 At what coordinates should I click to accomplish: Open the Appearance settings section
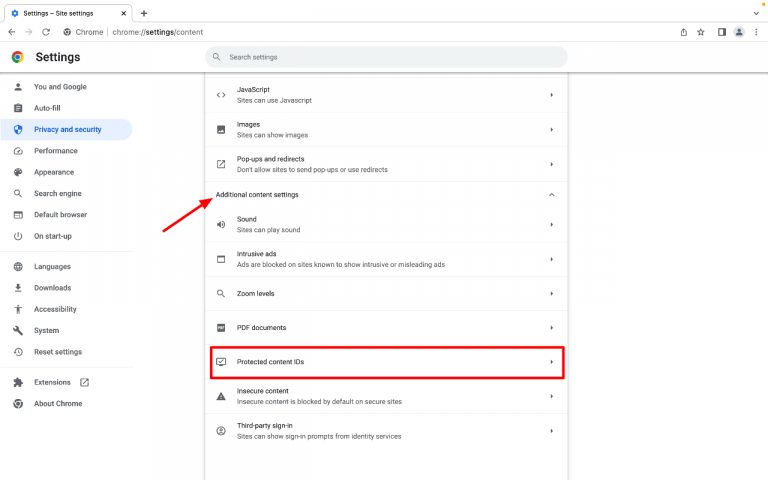click(x=54, y=172)
